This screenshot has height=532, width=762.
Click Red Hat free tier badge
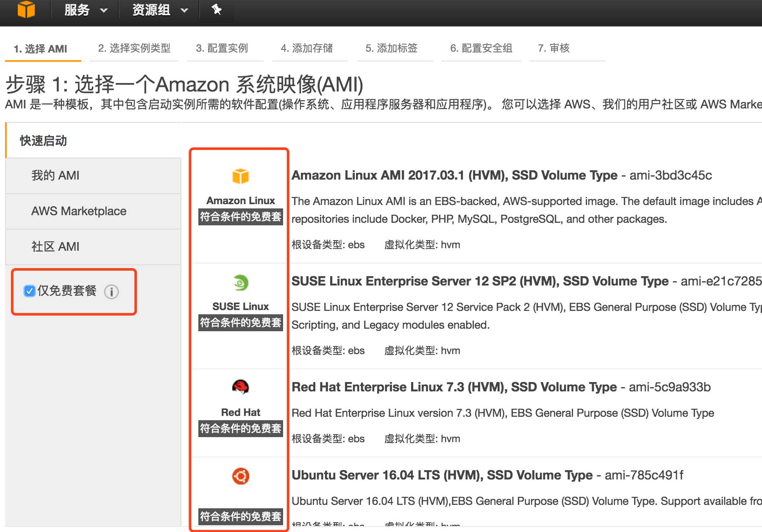(241, 429)
